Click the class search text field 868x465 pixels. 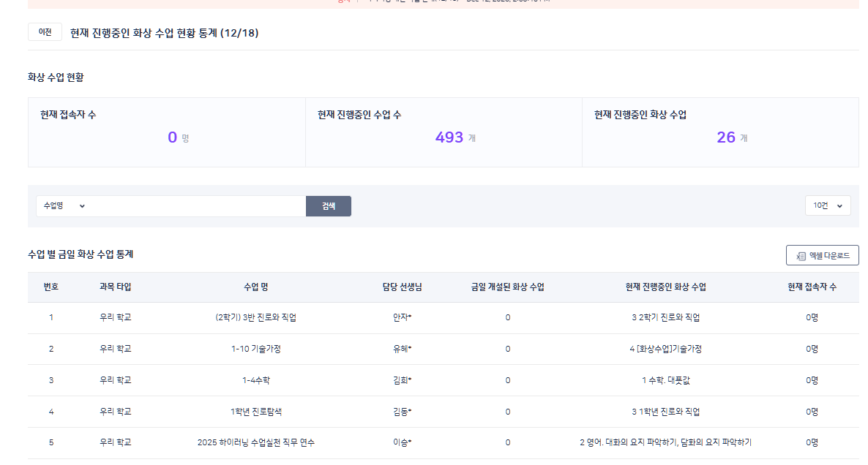click(x=198, y=206)
